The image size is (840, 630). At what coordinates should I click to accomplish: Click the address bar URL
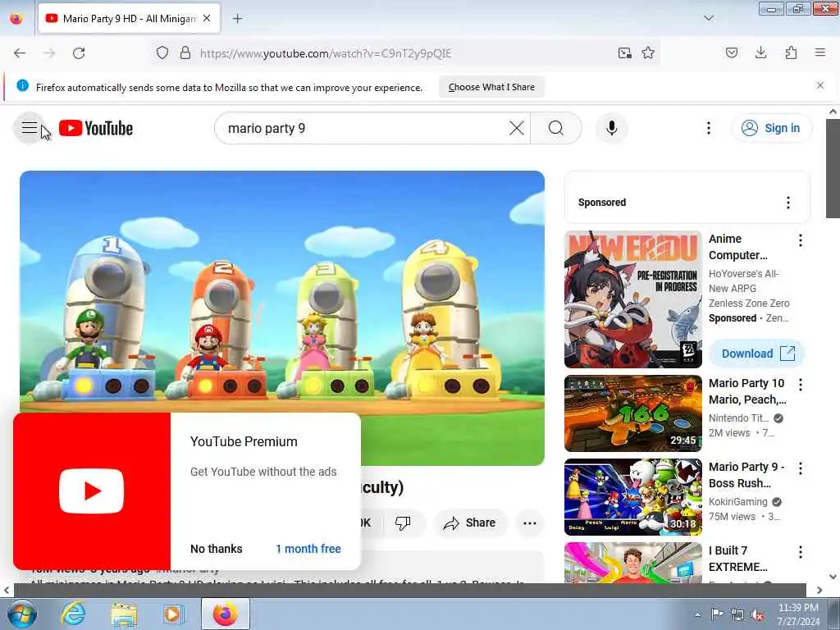point(326,53)
